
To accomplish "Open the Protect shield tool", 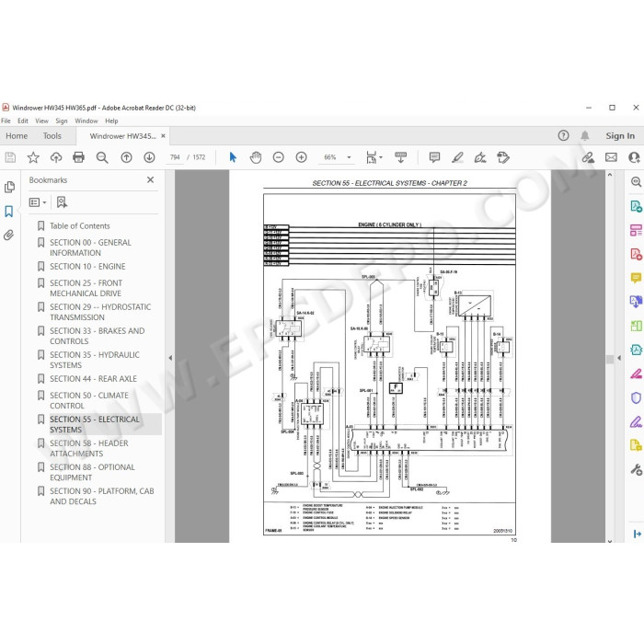I will pyautogui.click(x=636, y=397).
